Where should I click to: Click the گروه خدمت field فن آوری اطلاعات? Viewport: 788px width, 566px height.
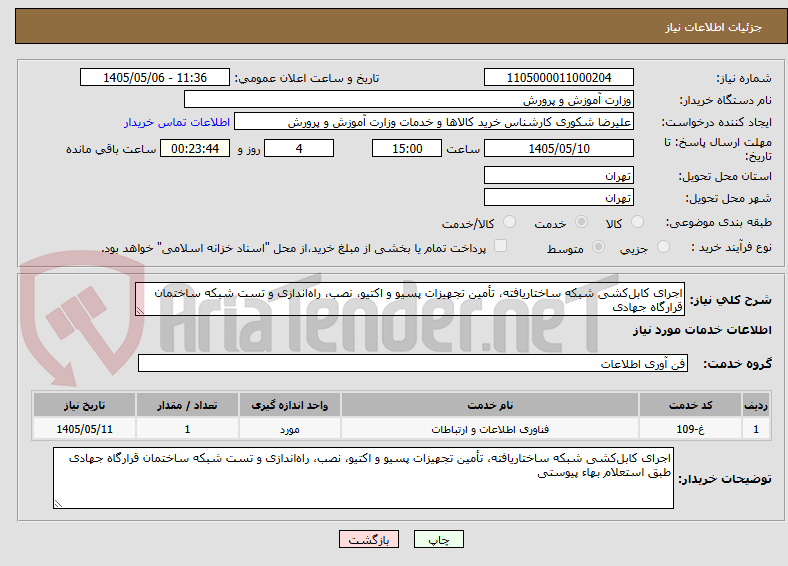pyautogui.click(x=413, y=363)
